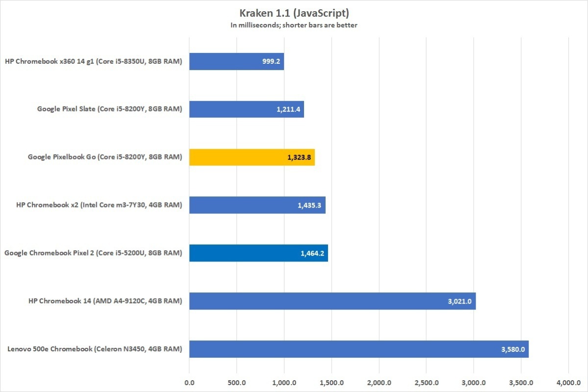
Task: Click the 0.0 axis tick label
Action: point(189,381)
